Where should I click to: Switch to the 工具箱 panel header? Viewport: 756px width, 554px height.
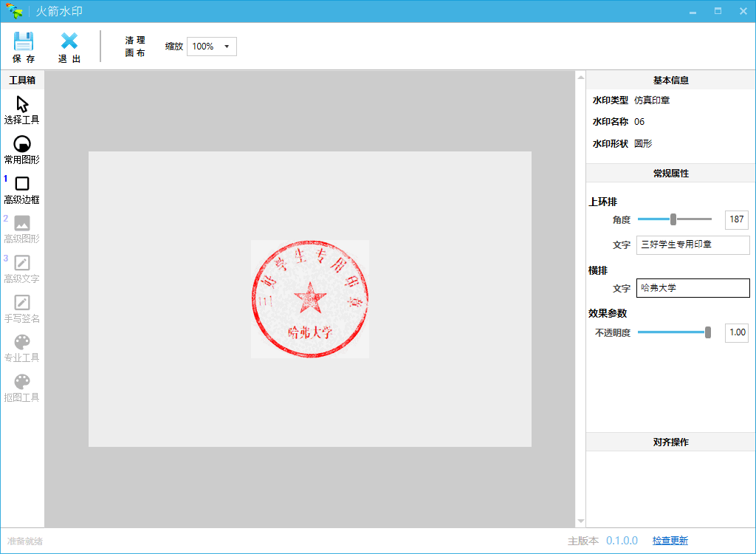coord(21,80)
